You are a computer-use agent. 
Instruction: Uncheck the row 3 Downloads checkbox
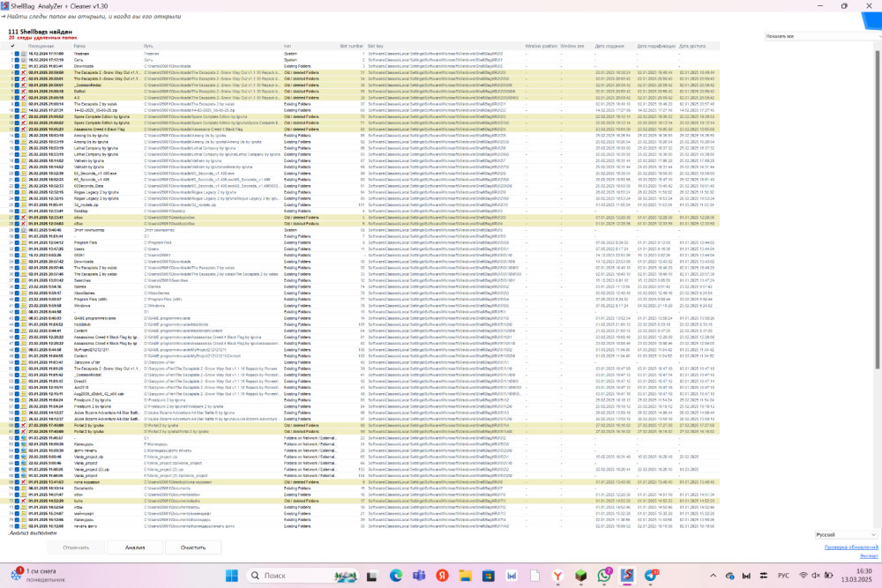(17, 66)
